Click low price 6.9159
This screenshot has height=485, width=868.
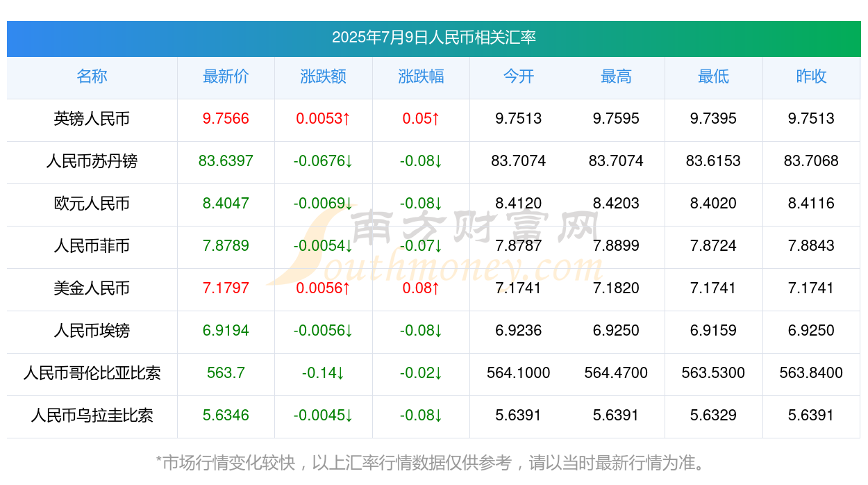[x=714, y=331]
